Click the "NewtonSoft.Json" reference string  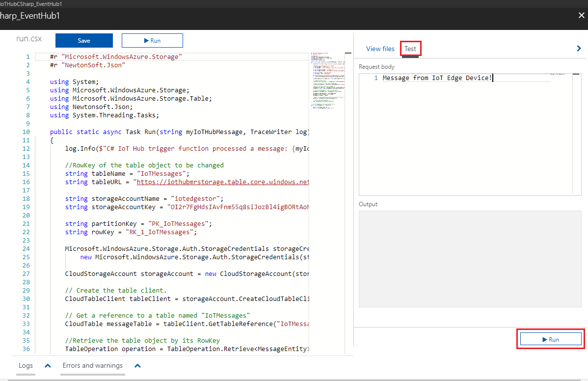pyautogui.click(x=93, y=65)
